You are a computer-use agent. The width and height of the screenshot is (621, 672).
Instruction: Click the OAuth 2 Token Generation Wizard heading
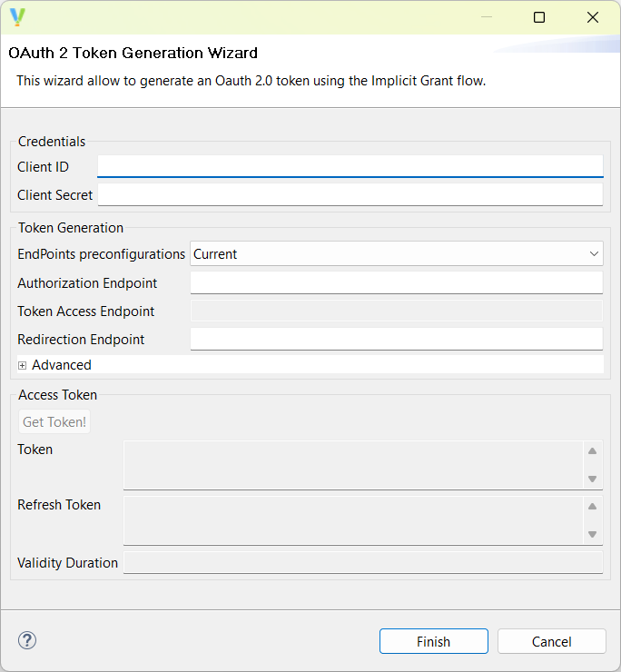(133, 53)
